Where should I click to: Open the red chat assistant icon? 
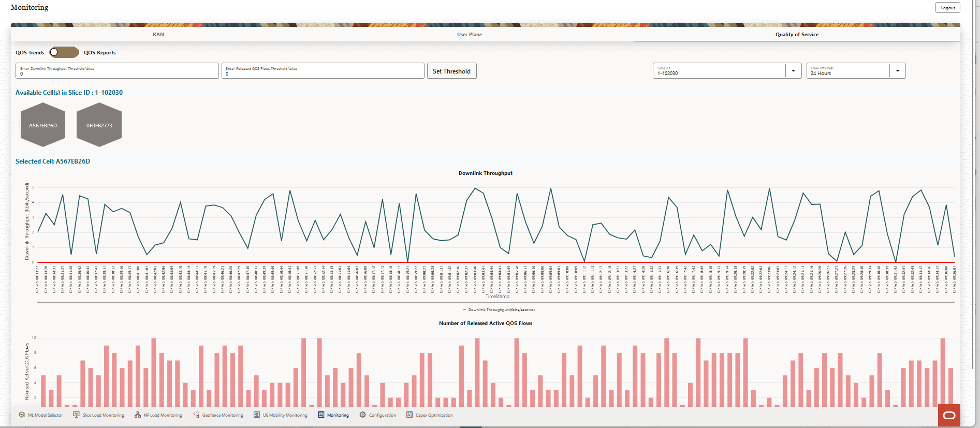coord(949,415)
